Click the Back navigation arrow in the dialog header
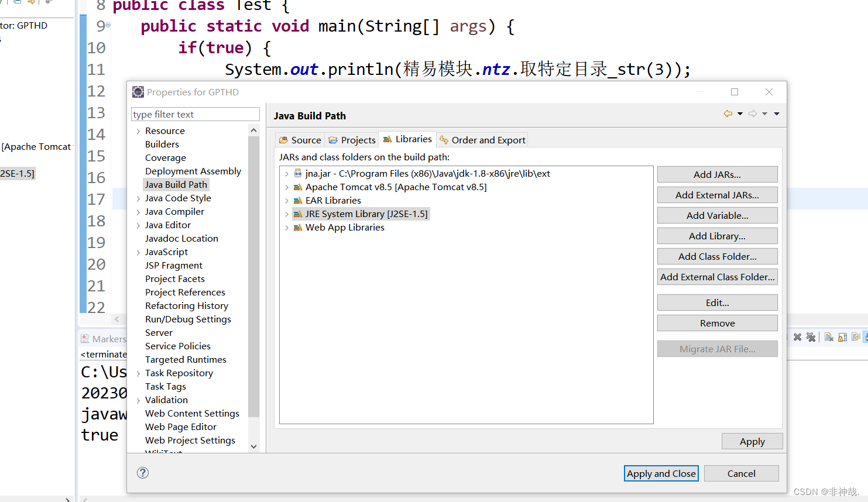The height and width of the screenshot is (502, 868). point(728,114)
